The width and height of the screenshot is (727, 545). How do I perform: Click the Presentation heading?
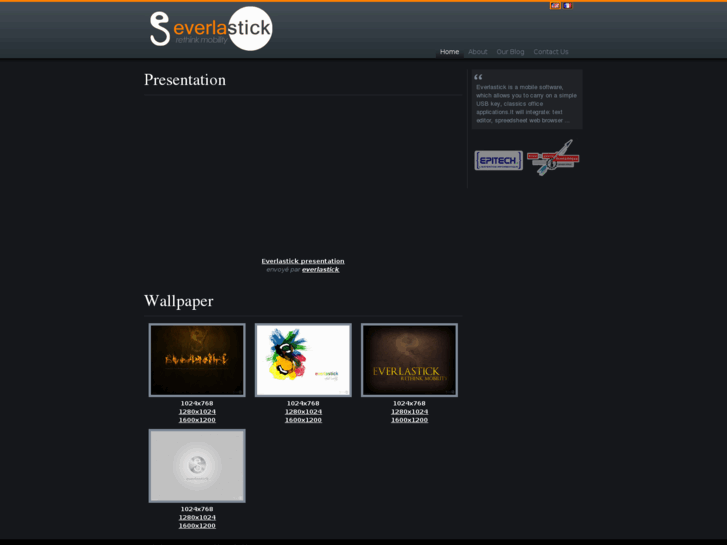pos(185,80)
